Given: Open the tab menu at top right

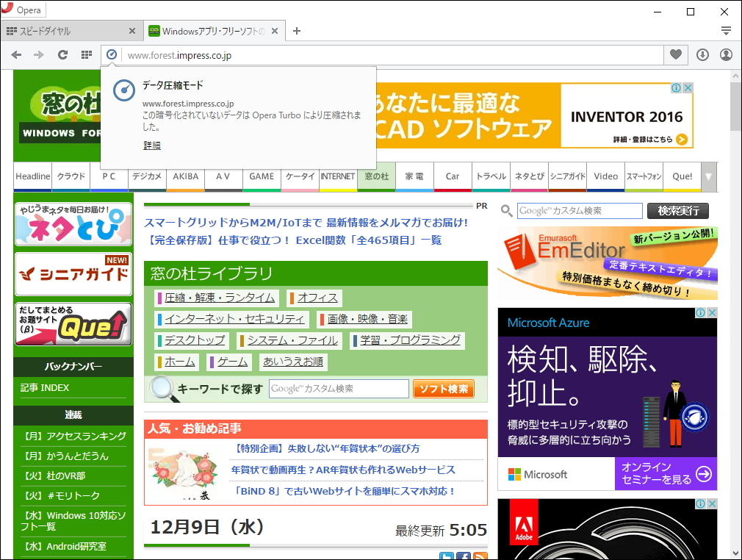Looking at the screenshot, I should pos(727,30).
